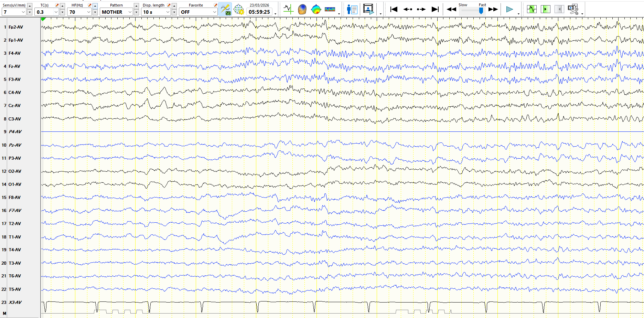644x318 pixels.
Task: Expand the spectrogram tool options arrow
Action: point(339,14)
